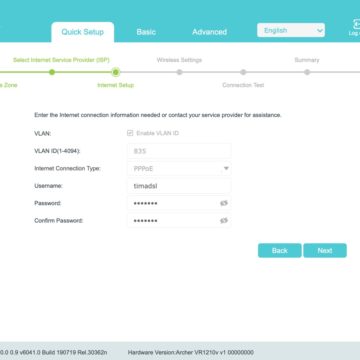Switch to the Basic tab
The image size is (360, 360).
tap(146, 32)
